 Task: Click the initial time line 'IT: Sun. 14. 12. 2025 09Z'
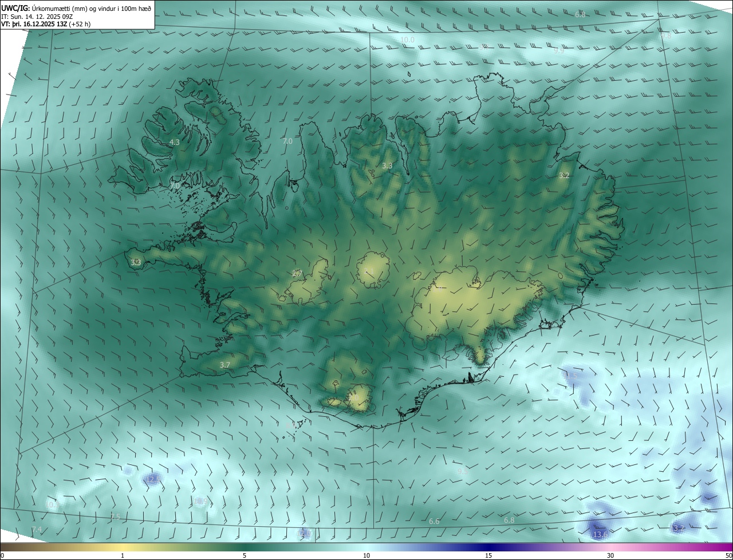38,16
